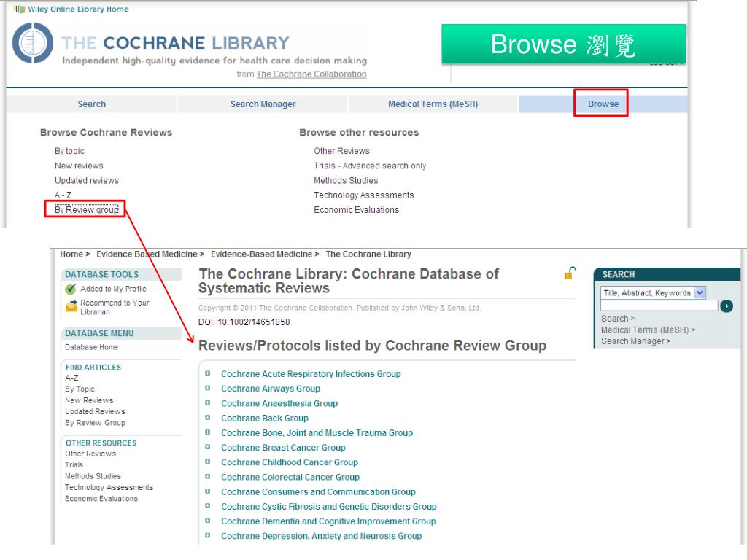Screen dimensions: 747x560
Task: Expand the Cochrane Anaesthesia Group plus icon
Action: click(208, 402)
